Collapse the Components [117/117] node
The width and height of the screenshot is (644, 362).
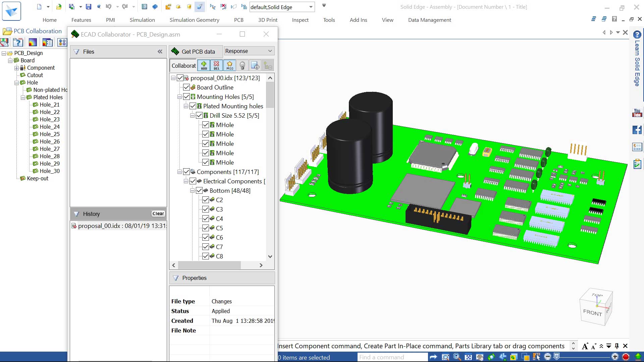pyautogui.click(x=179, y=172)
